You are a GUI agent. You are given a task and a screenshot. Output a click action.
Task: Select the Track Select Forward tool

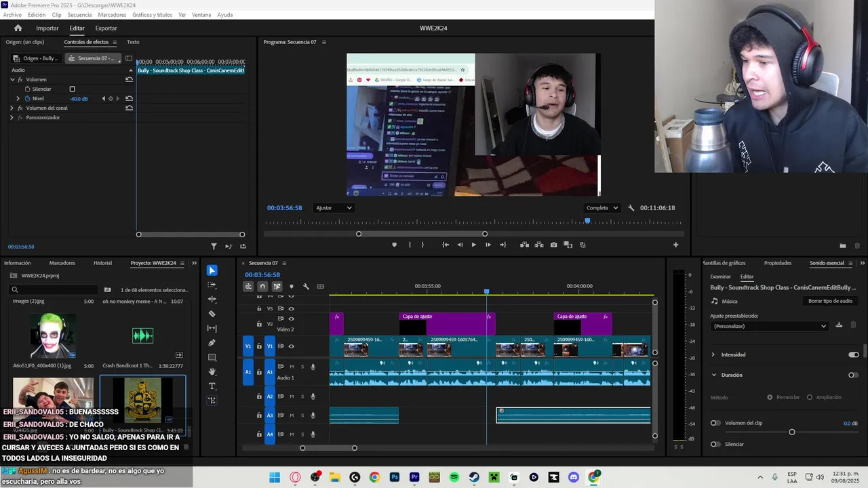point(212,285)
